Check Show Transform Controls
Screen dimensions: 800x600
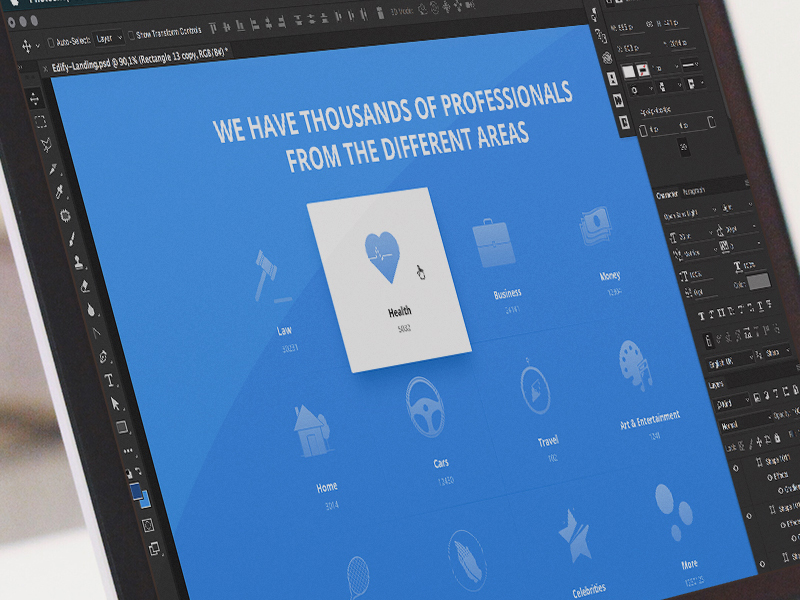(131, 35)
